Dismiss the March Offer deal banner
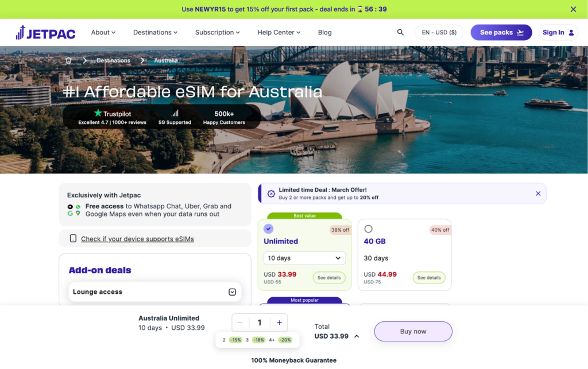The width and height of the screenshot is (588, 369). (538, 193)
